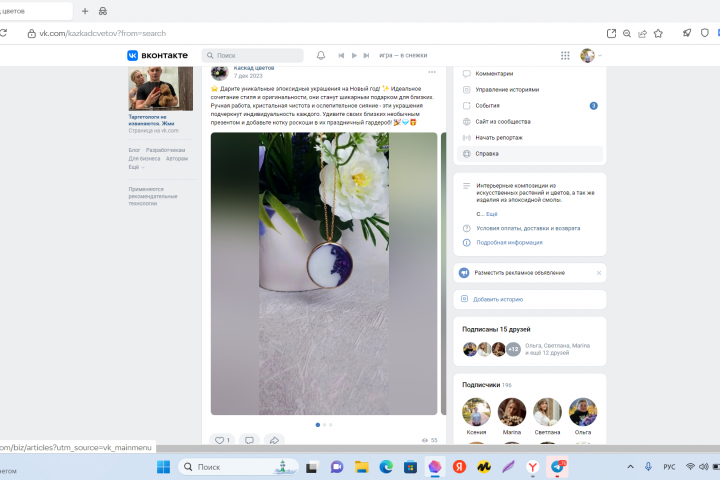Skip to the previous track in the header player
The width and height of the screenshot is (720, 480).
pyautogui.click(x=341, y=56)
